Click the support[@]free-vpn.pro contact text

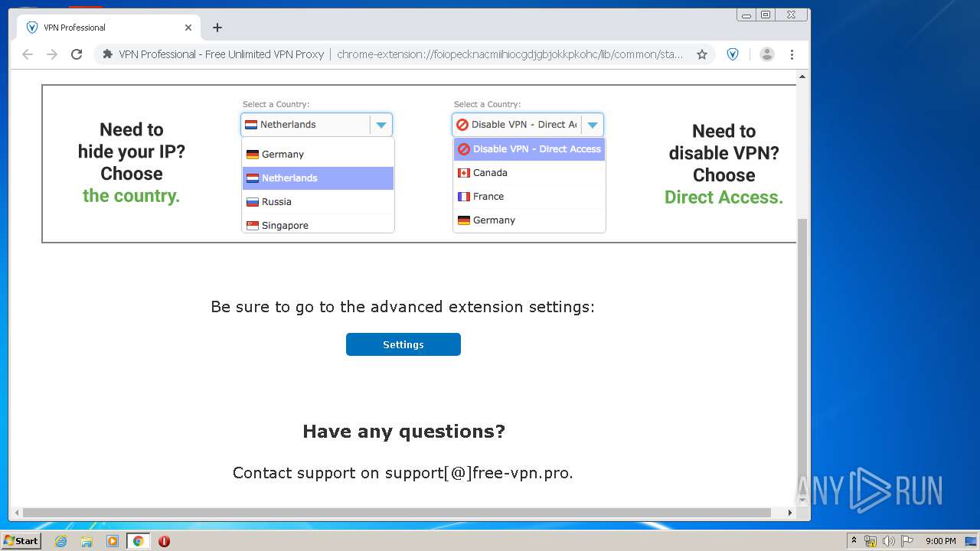click(x=479, y=473)
